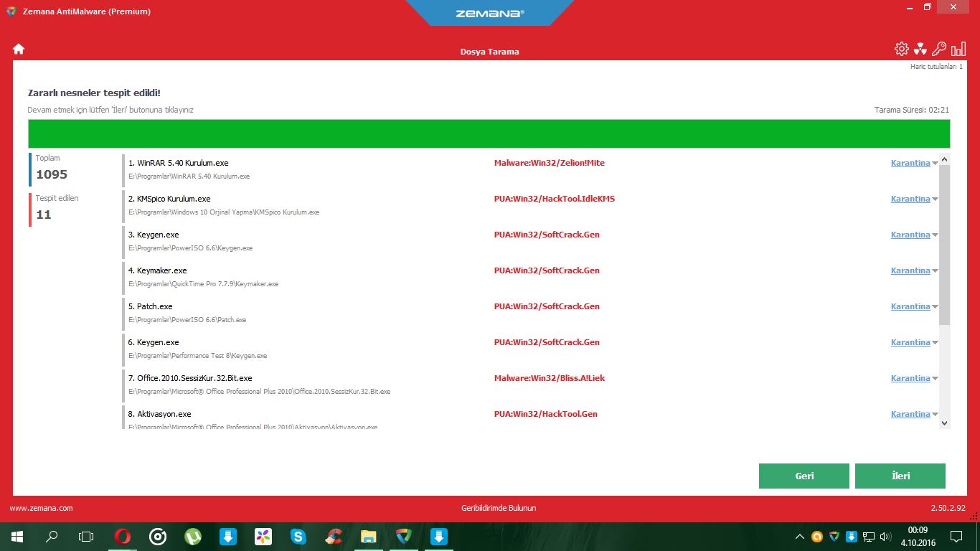Viewport: 980px width, 551px height.
Task: Click the İleri button to continue
Action: [900, 476]
